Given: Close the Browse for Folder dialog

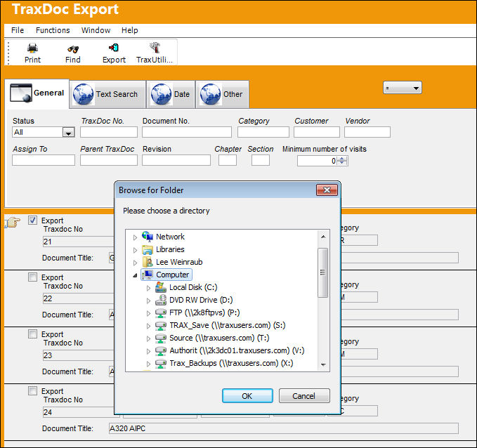Looking at the screenshot, I should (327, 190).
